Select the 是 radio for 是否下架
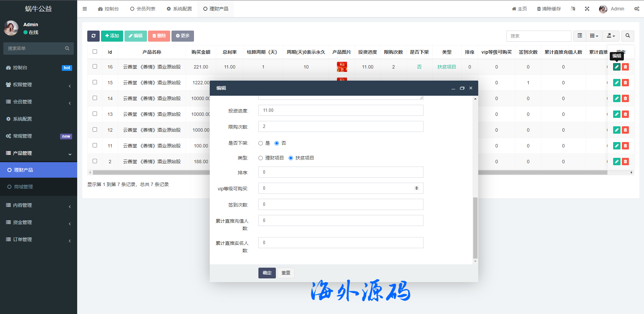Image resolution: width=644 pixels, height=314 pixels. [x=260, y=143]
